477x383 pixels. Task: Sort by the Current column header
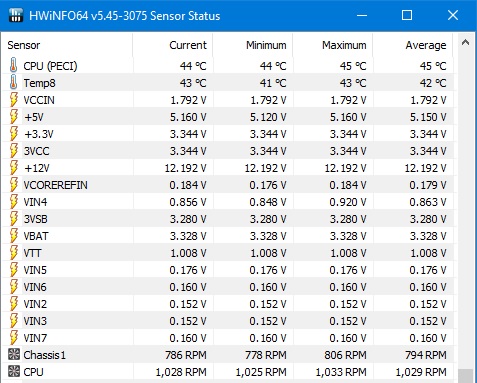(173, 45)
